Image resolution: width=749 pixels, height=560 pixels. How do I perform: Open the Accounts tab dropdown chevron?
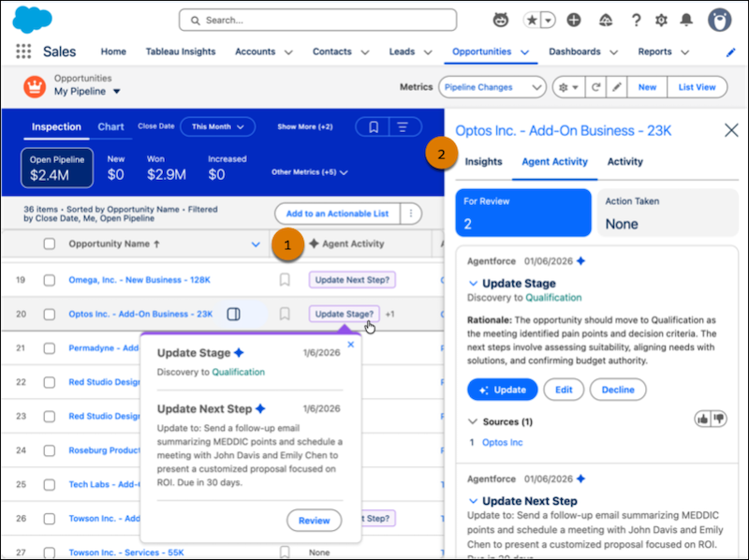tap(288, 52)
